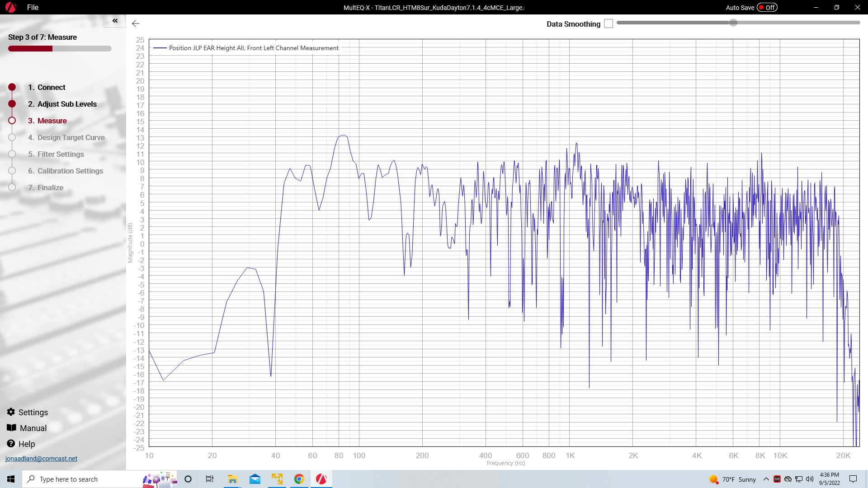Click the volume speaker tray icon
The width and height of the screenshot is (868, 488).
(x=810, y=479)
